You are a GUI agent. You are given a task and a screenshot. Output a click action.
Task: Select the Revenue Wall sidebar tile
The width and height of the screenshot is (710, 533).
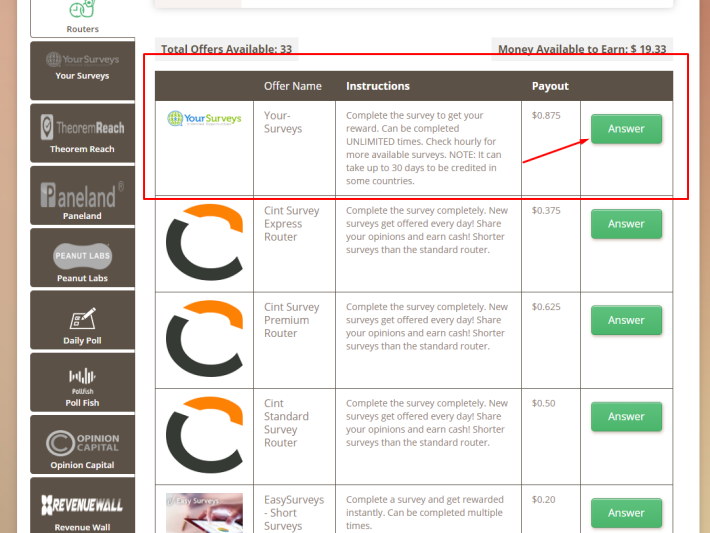82,505
